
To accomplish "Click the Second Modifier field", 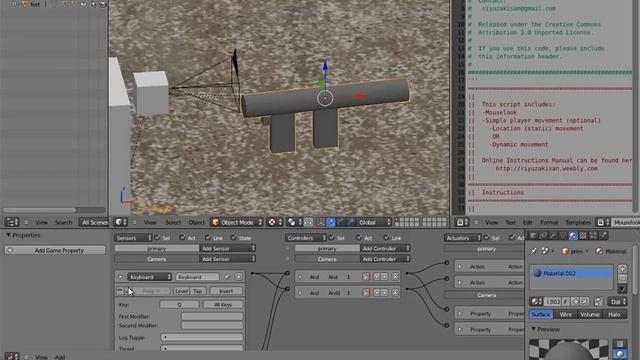I will point(212,325).
